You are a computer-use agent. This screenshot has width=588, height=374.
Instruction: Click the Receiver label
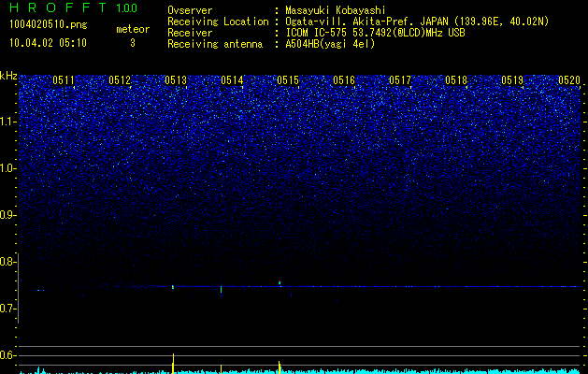click(x=190, y=33)
